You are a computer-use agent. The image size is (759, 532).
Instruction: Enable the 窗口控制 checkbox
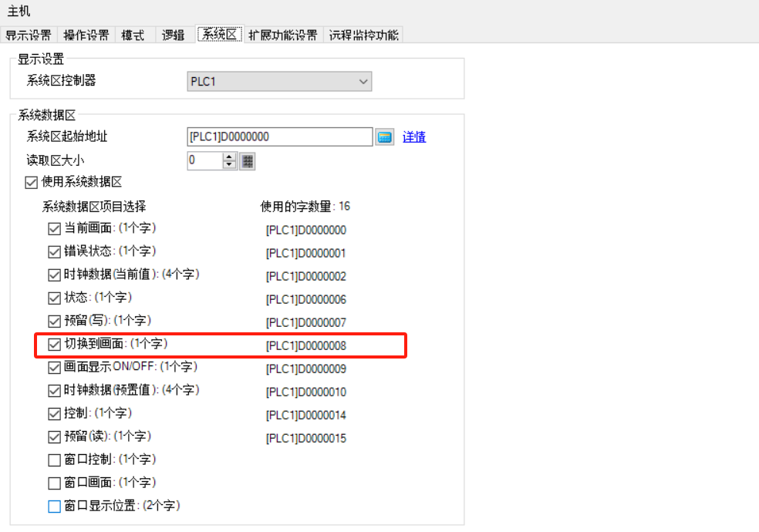(x=54, y=460)
